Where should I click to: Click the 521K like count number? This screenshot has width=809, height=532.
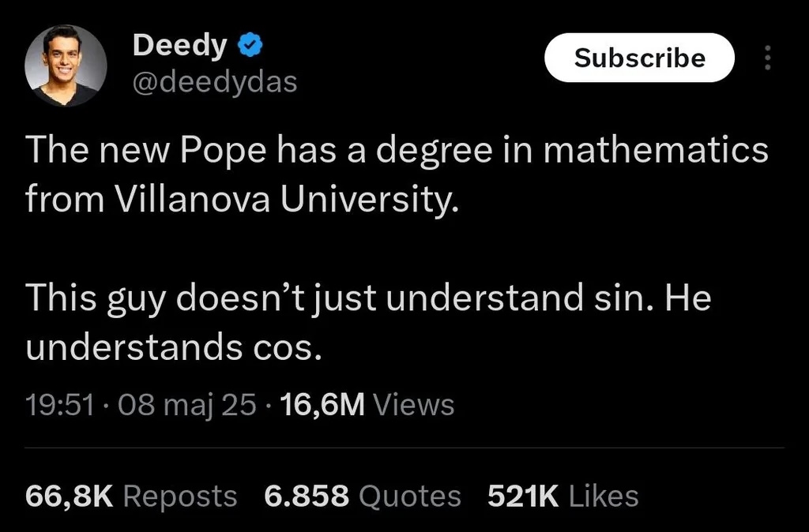click(x=523, y=496)
